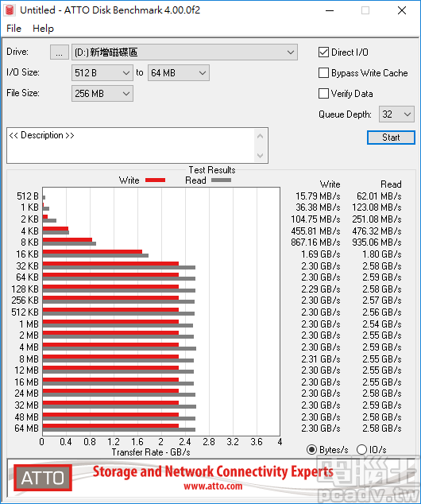This screenshot has width=421, height=504.
Task: Click the gray Read legend swatch
Action: (221, 180)
